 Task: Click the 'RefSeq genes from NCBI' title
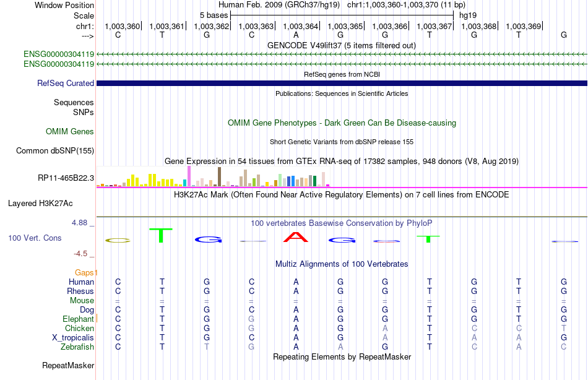342,74
